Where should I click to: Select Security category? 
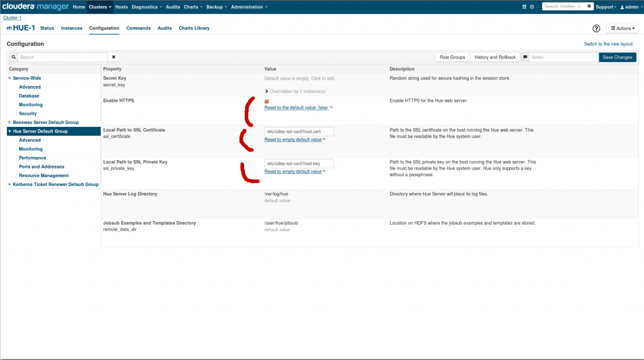[x=28, y=114]
